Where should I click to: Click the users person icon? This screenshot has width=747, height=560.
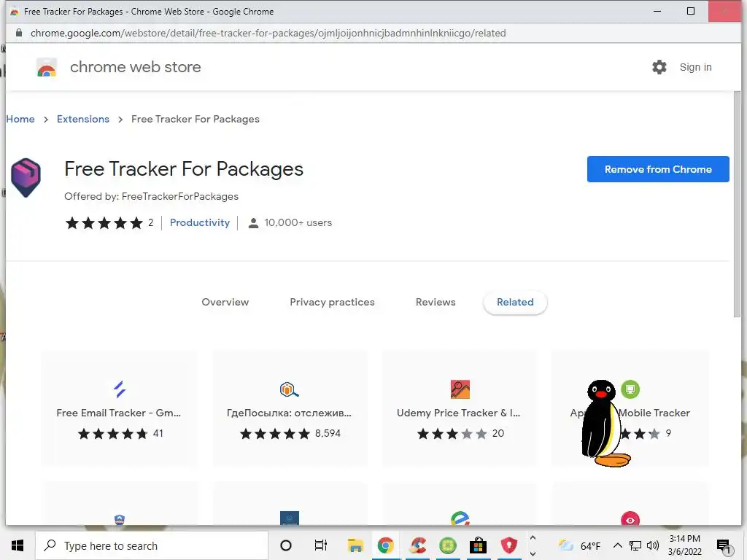coord(253,223)
